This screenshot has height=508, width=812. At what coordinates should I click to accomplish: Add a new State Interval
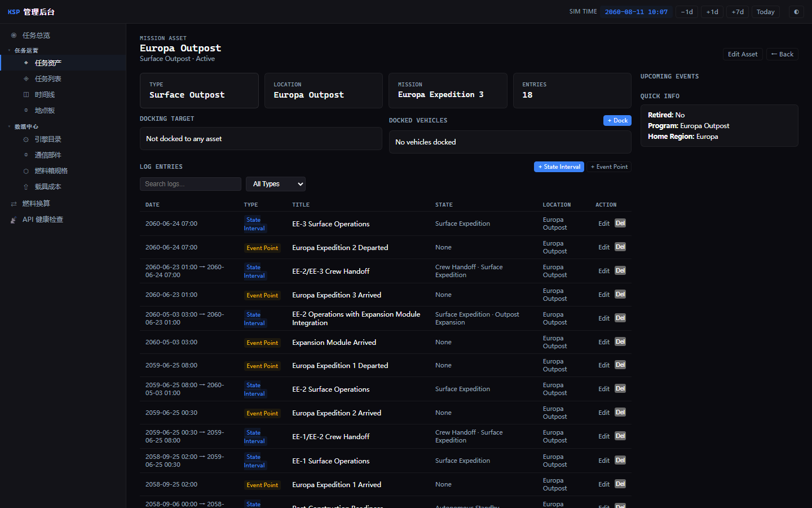559,167
